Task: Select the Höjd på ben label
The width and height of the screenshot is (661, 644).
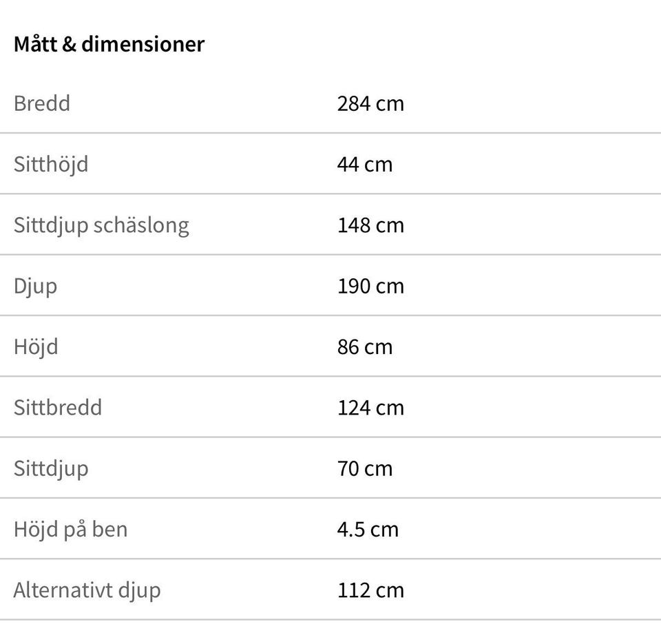Action: (70, 530)
